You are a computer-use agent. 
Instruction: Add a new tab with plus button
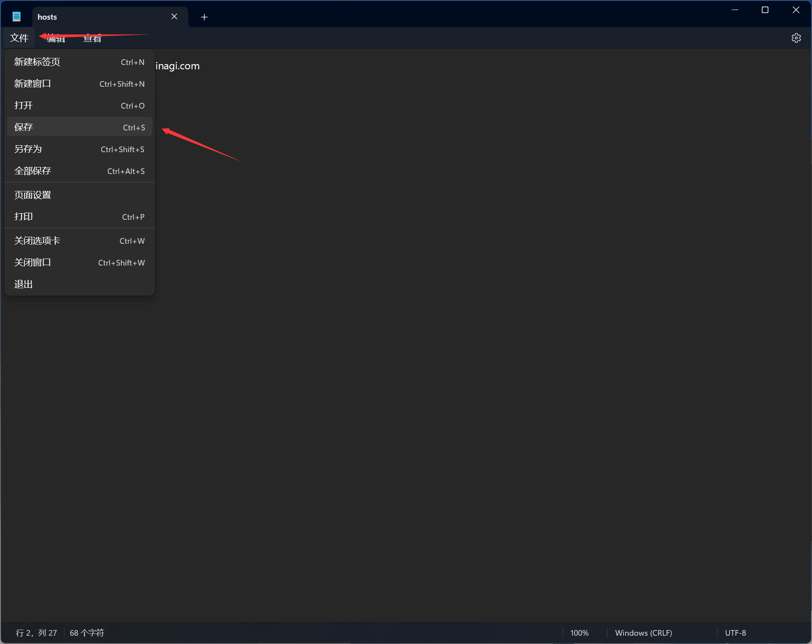coord(204,17)
